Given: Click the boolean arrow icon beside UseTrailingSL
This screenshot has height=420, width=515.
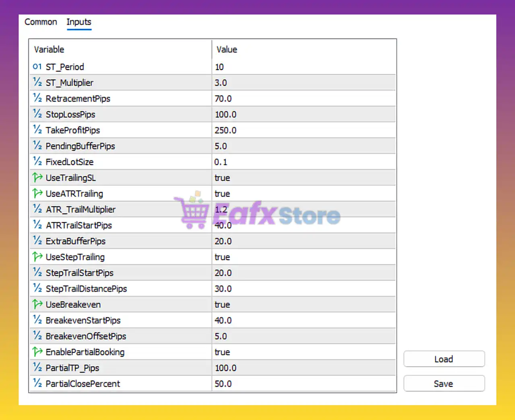Looking at the screenshot, I should pyautogui.click(x=37, y=178).
